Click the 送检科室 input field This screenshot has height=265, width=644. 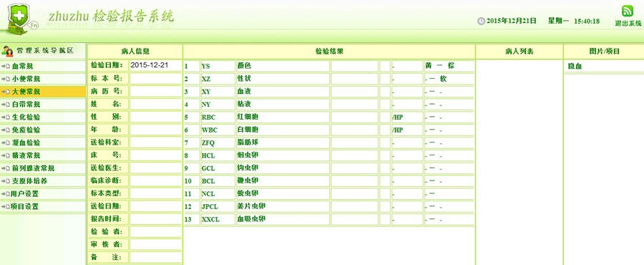click(156, 142)
